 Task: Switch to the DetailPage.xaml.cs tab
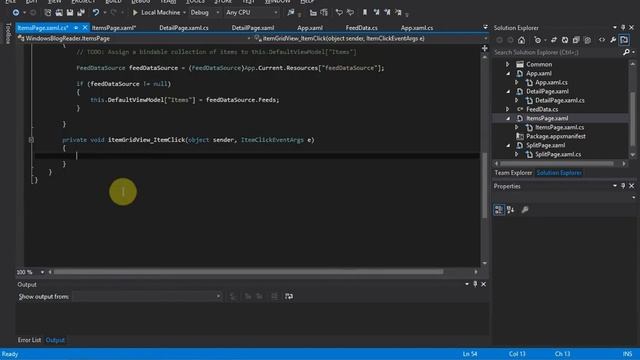[184, 28]
